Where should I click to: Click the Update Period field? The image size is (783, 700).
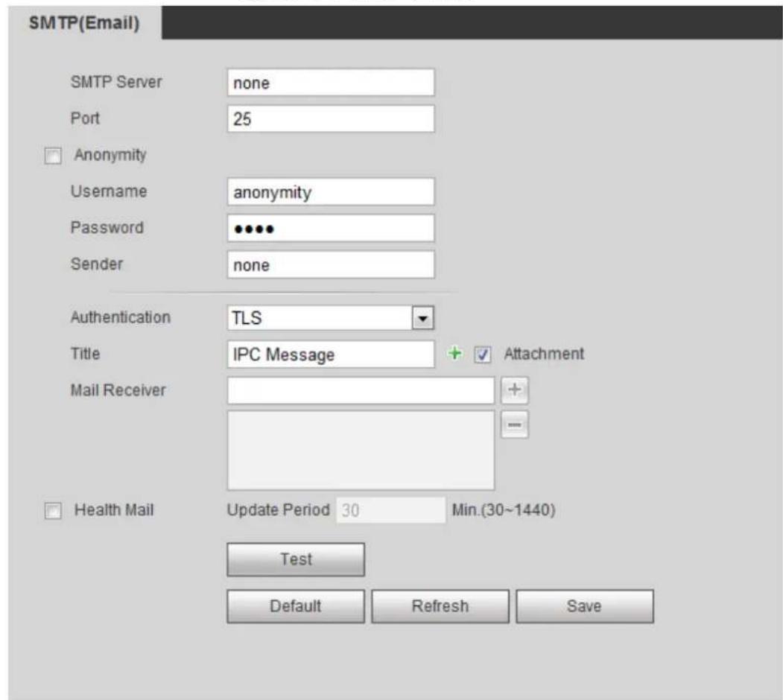[x=390, y=510]
